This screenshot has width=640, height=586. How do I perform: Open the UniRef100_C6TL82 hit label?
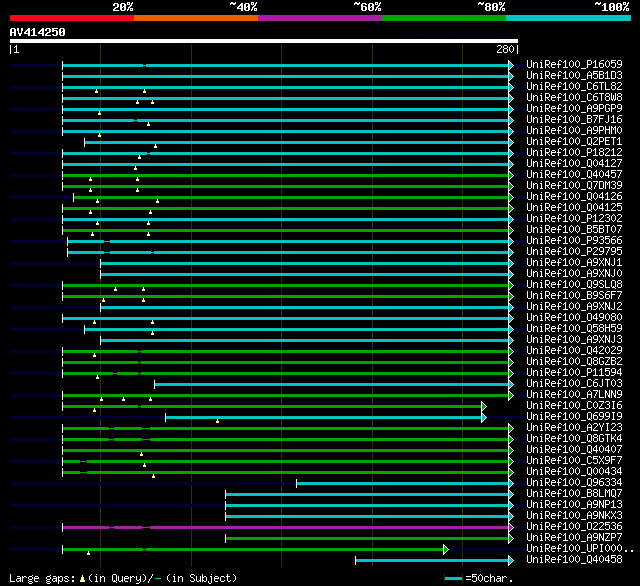(574, 87)
